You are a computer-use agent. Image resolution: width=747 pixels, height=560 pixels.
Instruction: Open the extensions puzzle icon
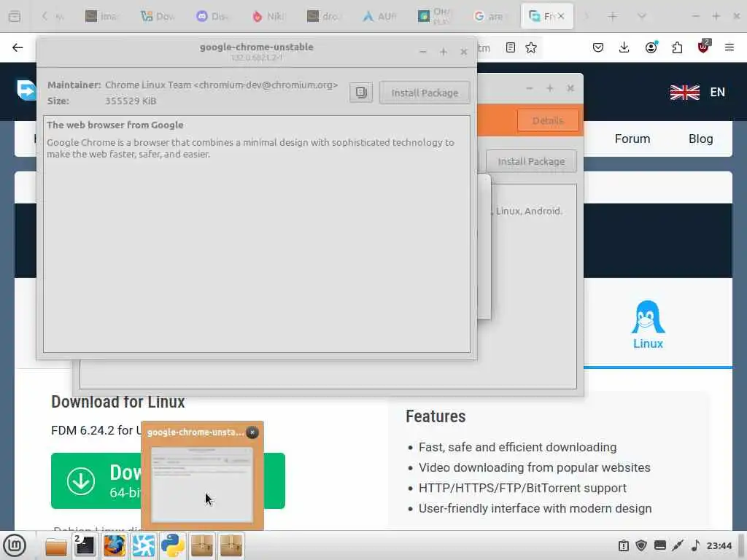[677, 47]
